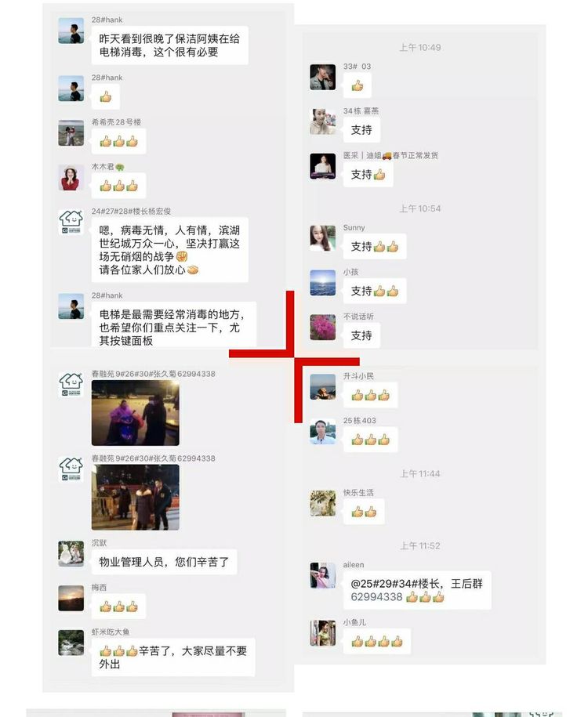Open avatar of 快乐生活
The image size is (588, 717).
point(322,503)
